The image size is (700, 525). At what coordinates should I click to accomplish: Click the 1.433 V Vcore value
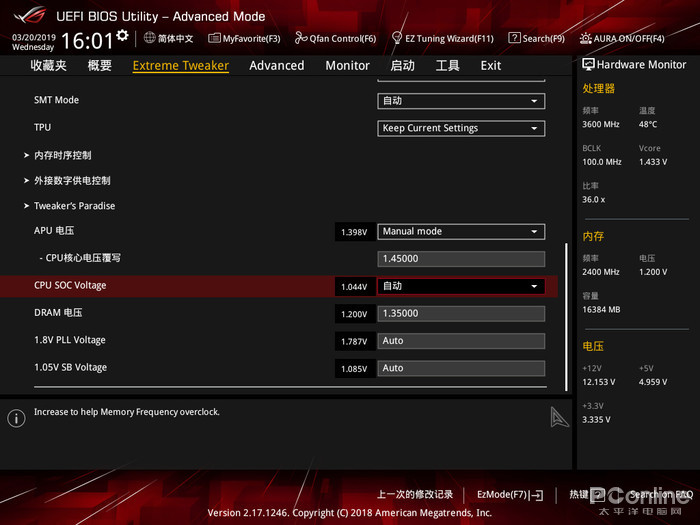653,162
